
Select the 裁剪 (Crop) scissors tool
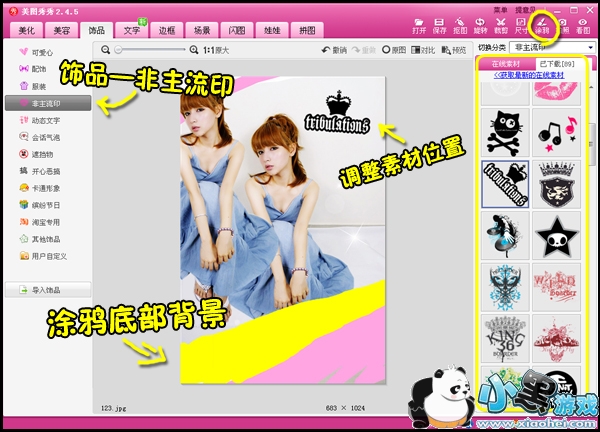pyautogui.click(x=501, y=24)
